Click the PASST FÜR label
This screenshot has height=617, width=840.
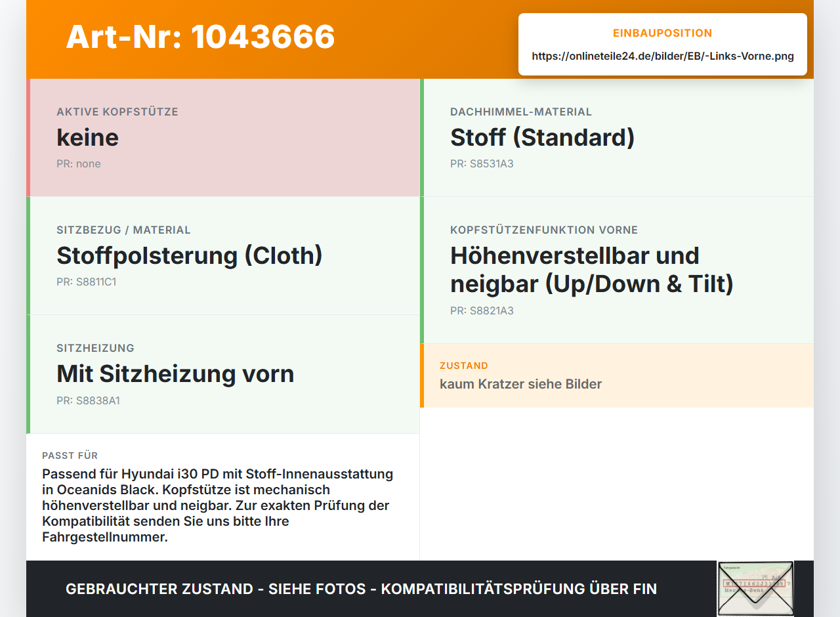tap(70, 456)
